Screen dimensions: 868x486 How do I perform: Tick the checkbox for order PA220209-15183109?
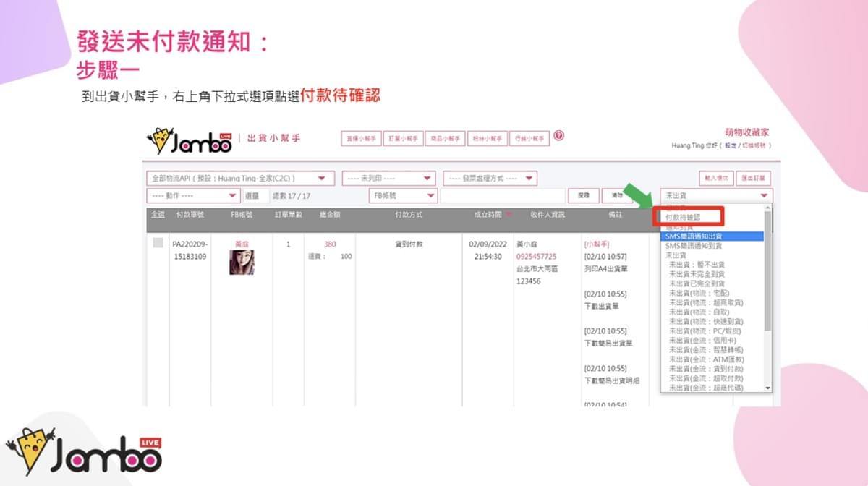[x=158, y=244]
